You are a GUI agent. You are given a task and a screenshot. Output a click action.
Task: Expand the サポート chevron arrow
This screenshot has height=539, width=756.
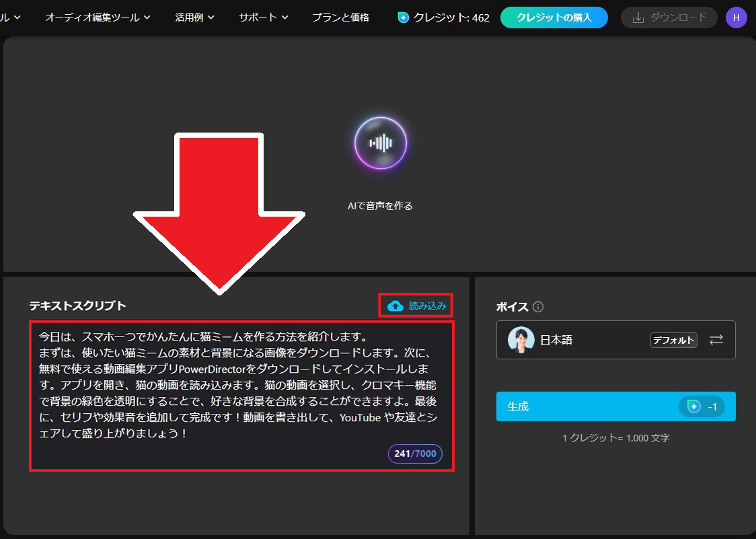coord(285,17)
